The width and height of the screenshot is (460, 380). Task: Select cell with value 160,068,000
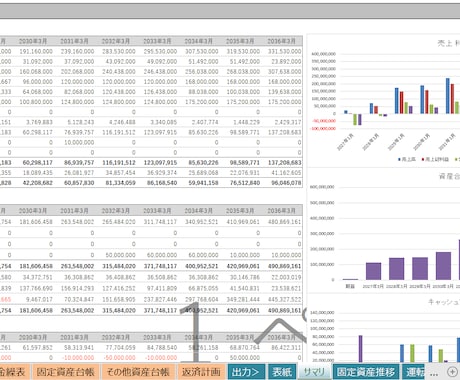(x=36, y=72)
